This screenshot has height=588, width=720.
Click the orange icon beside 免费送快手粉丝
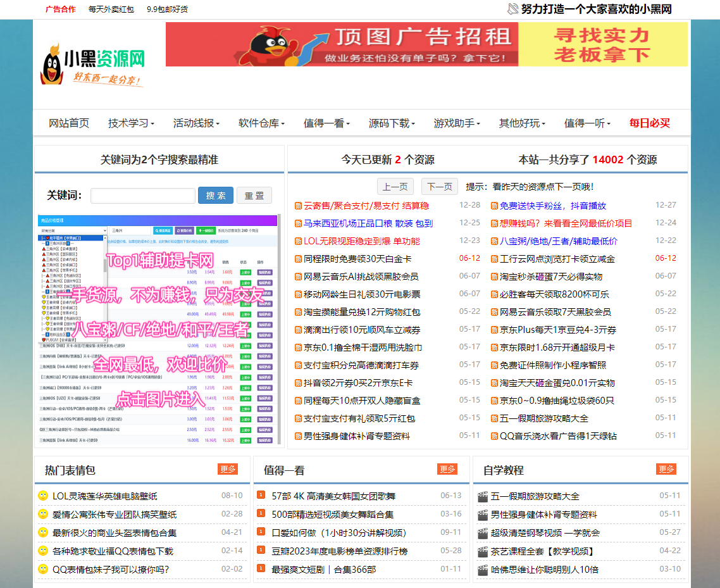494,206
